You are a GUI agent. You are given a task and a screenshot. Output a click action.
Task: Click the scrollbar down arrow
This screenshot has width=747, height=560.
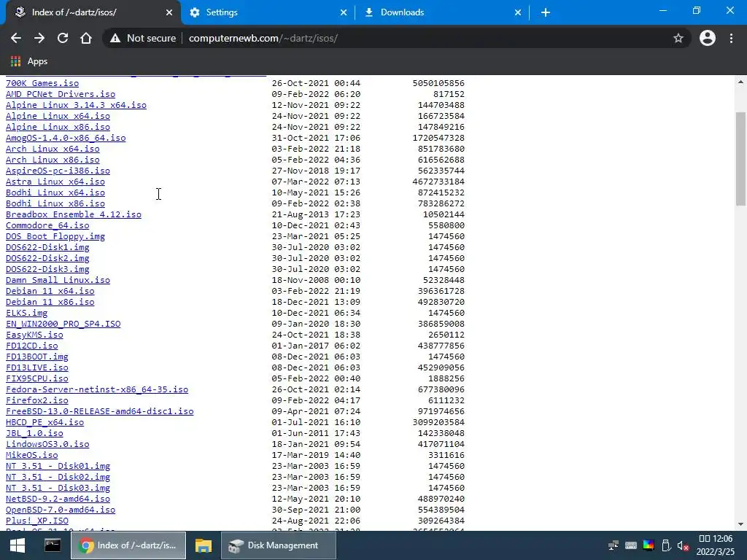pos(740,524)
